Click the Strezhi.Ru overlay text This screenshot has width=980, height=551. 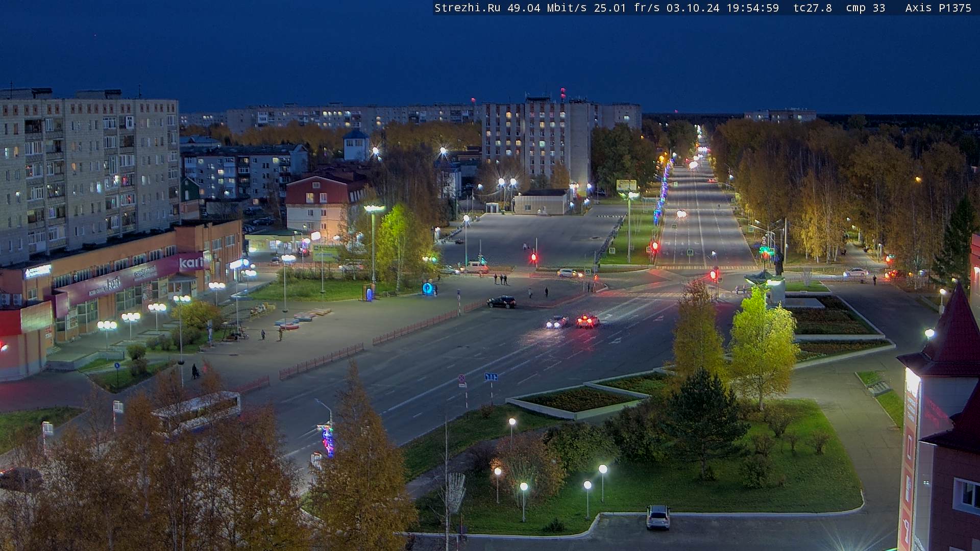click(x=467, y=8)
